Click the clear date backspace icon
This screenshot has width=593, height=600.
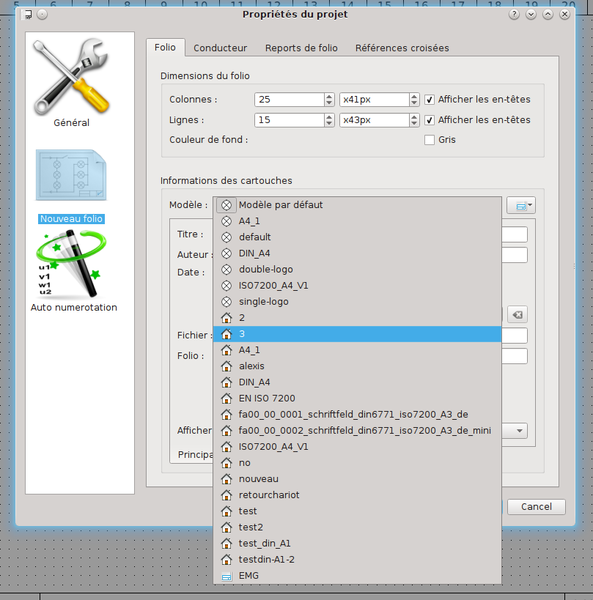pyautogui.click(x=517, y=315)
